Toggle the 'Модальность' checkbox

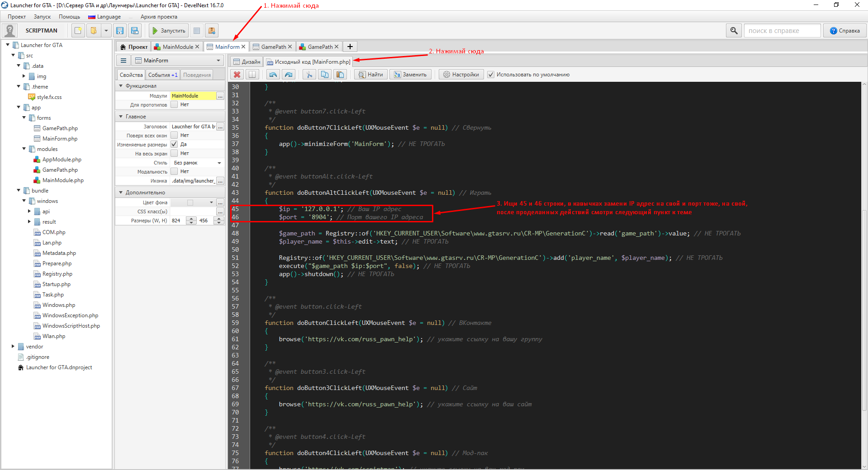pyautogui.click(x=174, y=171)
